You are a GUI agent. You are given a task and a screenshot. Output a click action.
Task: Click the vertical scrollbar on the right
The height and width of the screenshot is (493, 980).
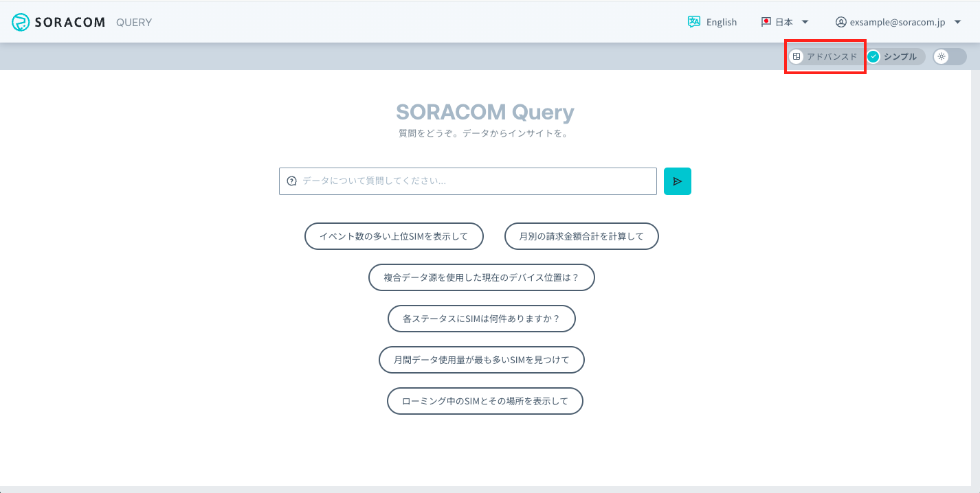(x=975, y=278)
